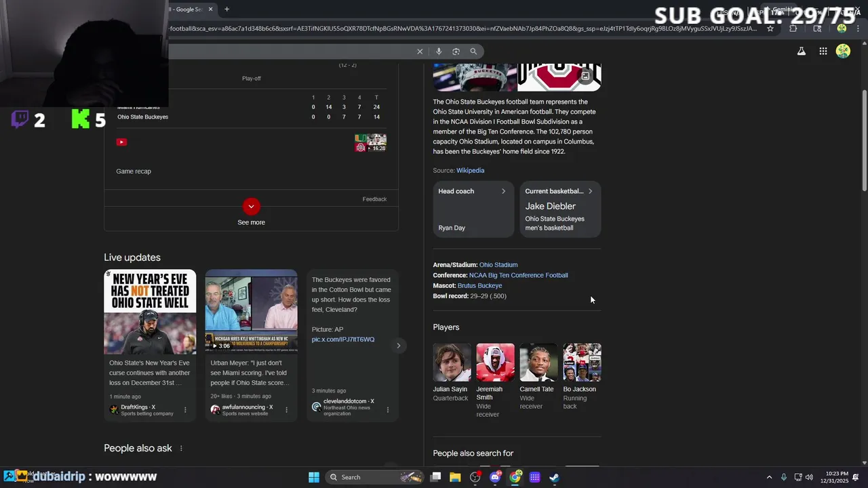Open options menu on clevelanddotcom post
The height and width of the screenshot is (488, 868).
click(x=388, y=410)
